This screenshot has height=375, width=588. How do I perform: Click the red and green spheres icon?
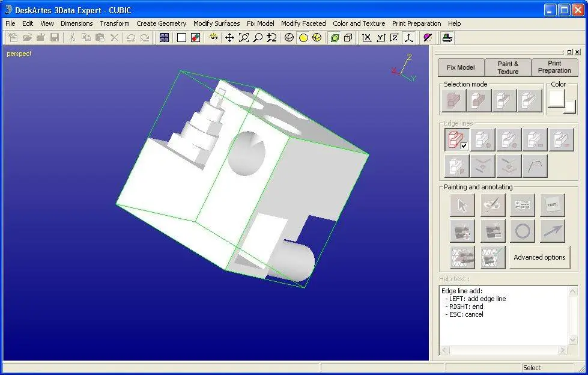(195, 37)
